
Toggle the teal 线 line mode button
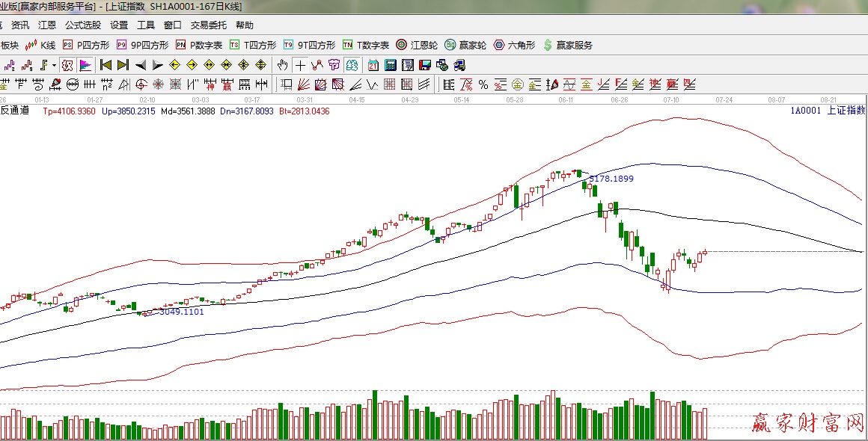351,65
